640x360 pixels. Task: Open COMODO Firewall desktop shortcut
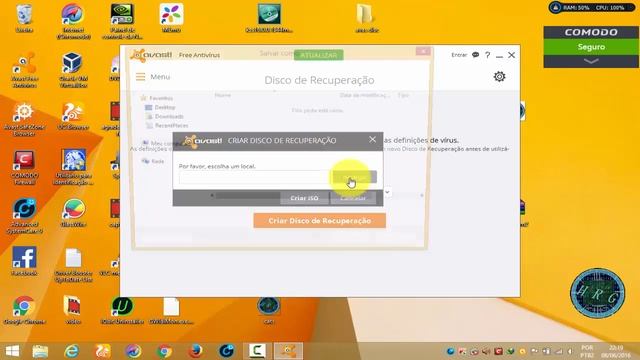(24, 167)
